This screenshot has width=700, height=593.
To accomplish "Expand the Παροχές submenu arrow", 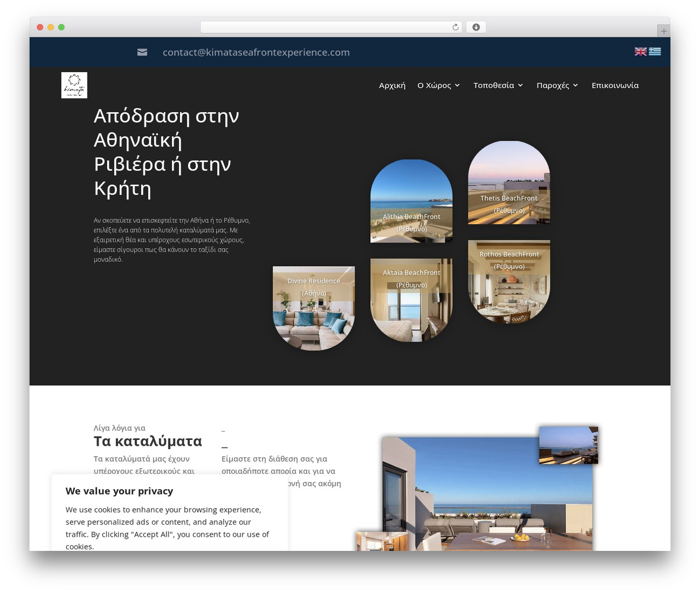I will coord(575,85).
